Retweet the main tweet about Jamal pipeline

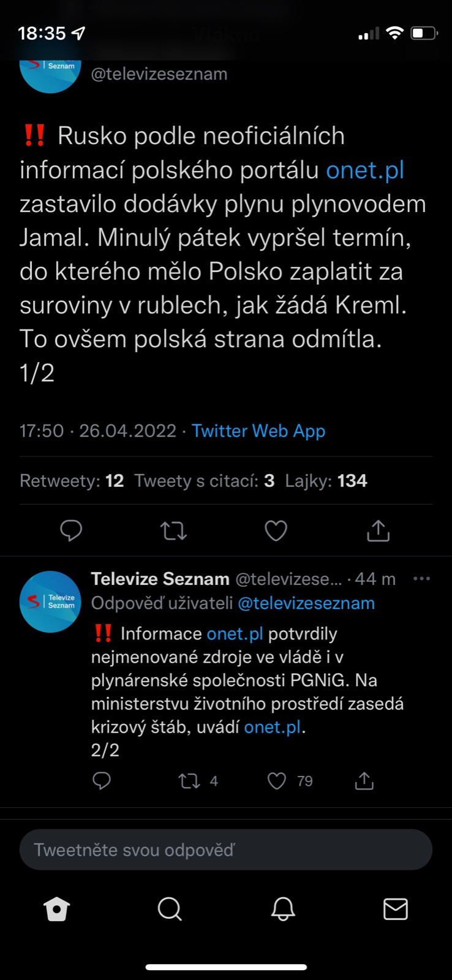pyautogui.click(x=173, y=530)
